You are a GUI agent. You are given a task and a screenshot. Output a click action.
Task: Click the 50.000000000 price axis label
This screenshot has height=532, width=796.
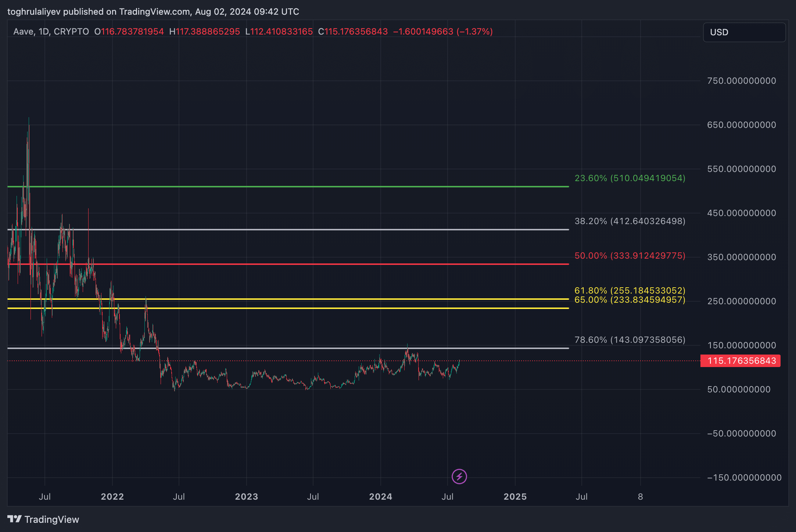[739, 389]
